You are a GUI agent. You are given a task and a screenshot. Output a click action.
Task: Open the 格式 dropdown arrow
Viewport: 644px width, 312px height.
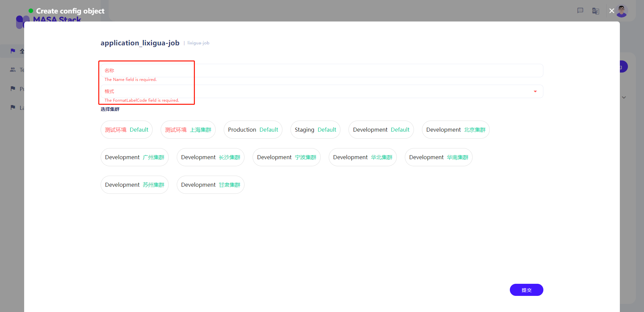coord(535,91)
